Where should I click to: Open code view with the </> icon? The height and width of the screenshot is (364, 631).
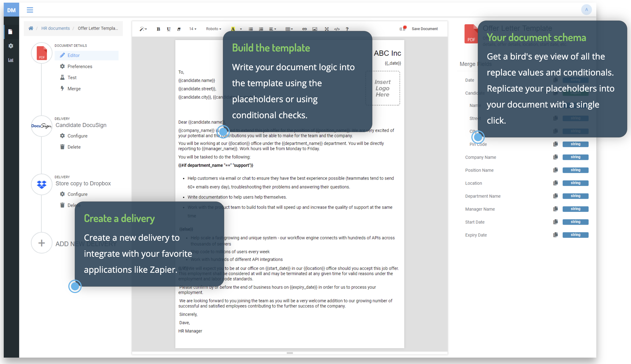337,29
